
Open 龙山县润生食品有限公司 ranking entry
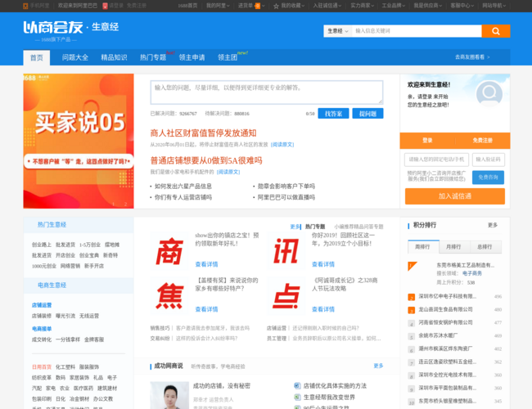pos(445,309)
